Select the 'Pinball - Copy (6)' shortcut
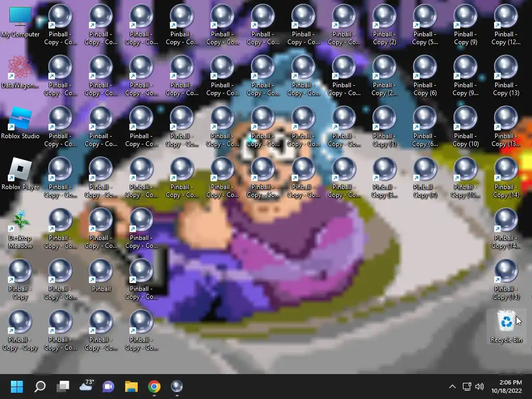 click(x=425, y=75)
